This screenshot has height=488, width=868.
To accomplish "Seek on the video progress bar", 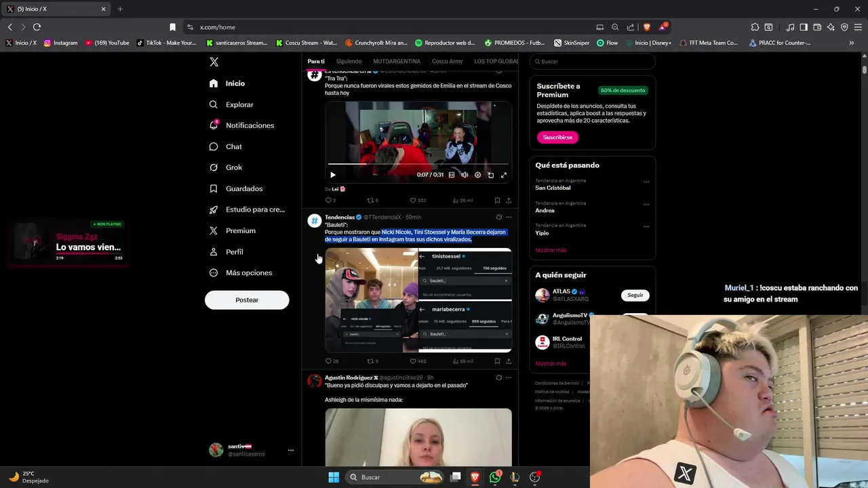I will click(x=418, y=164).
